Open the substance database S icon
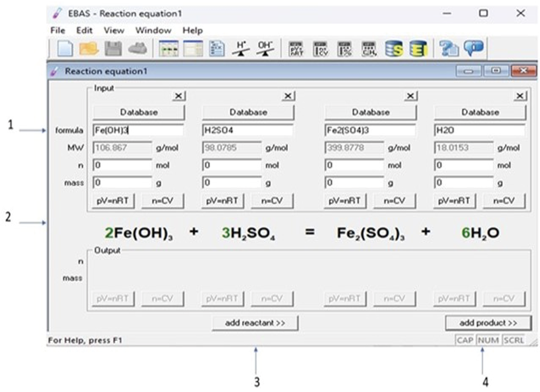Screen dimensions: 540x392 pos(394,49)
